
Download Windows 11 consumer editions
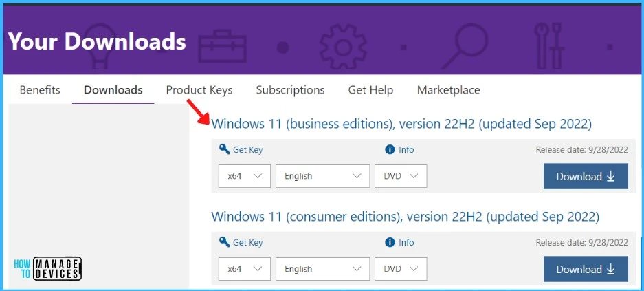[586, 269]
